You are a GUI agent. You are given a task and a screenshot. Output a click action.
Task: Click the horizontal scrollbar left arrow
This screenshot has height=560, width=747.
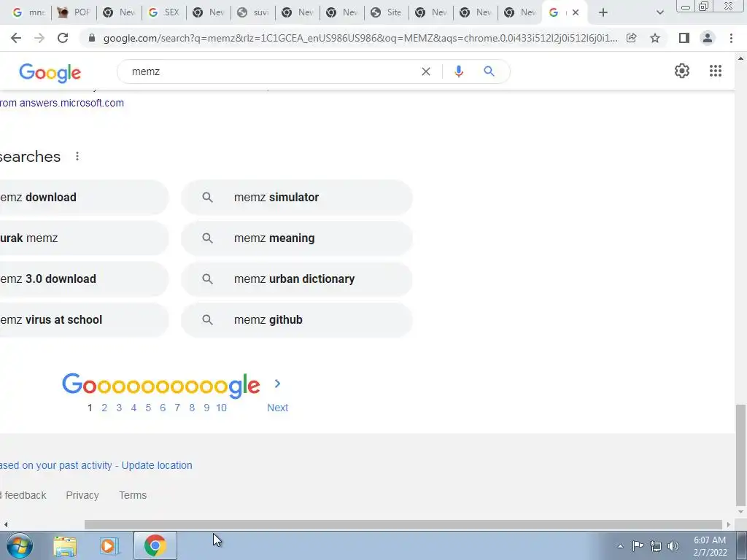click(x=5, y=525)
